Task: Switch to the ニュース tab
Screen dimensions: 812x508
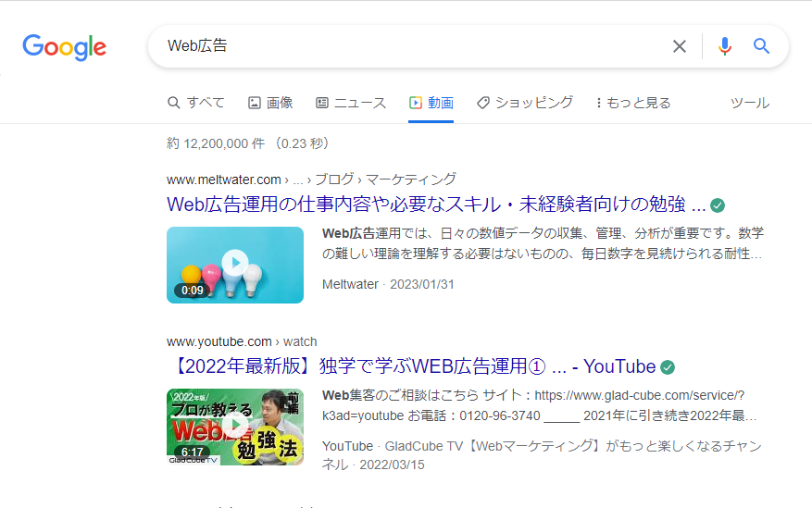Action: 351,103
